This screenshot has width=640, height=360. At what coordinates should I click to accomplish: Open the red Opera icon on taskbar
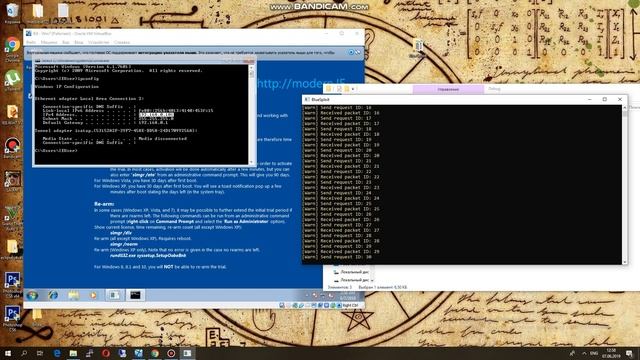(x=106, y=353)
